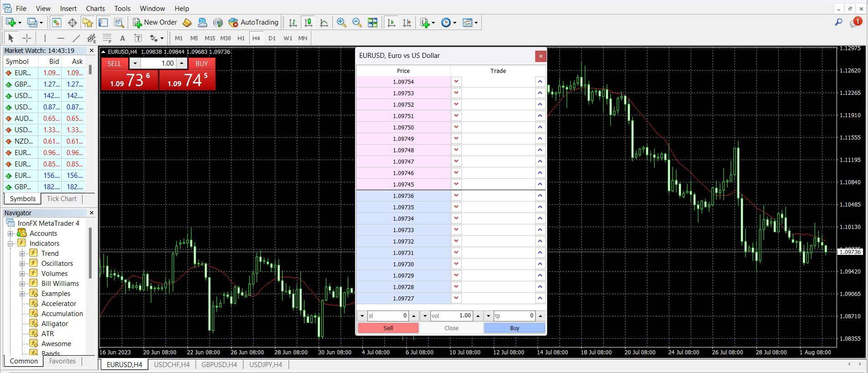Select the Text (A) tool
This screenshot has width=868, height=373.
click(122, 38)
